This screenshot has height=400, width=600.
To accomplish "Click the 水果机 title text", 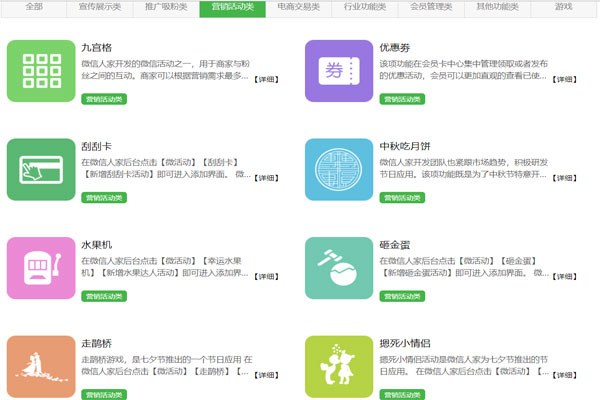I will pyautogui.click(x=96, y=245).
